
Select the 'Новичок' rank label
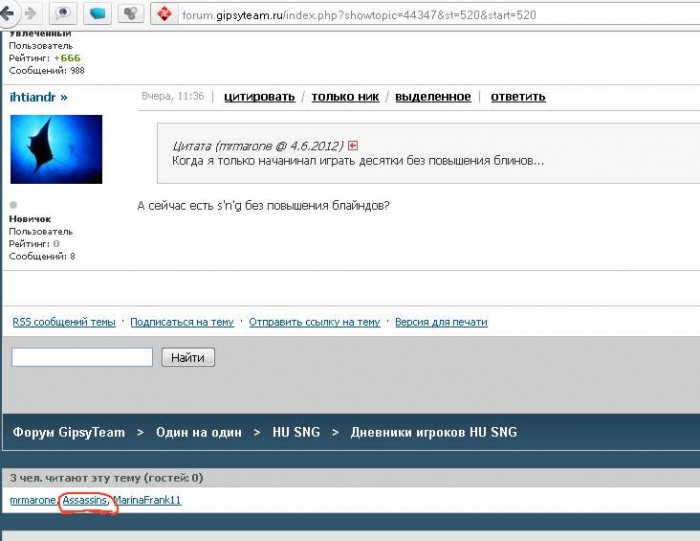(x=30, y=219)
